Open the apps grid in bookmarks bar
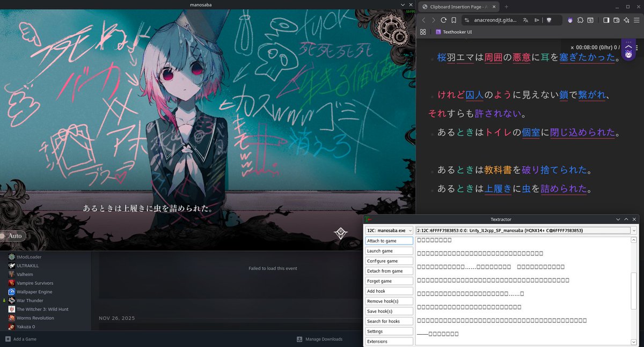The height and width of the screenshot is (347, 644). tap(423, 32)
